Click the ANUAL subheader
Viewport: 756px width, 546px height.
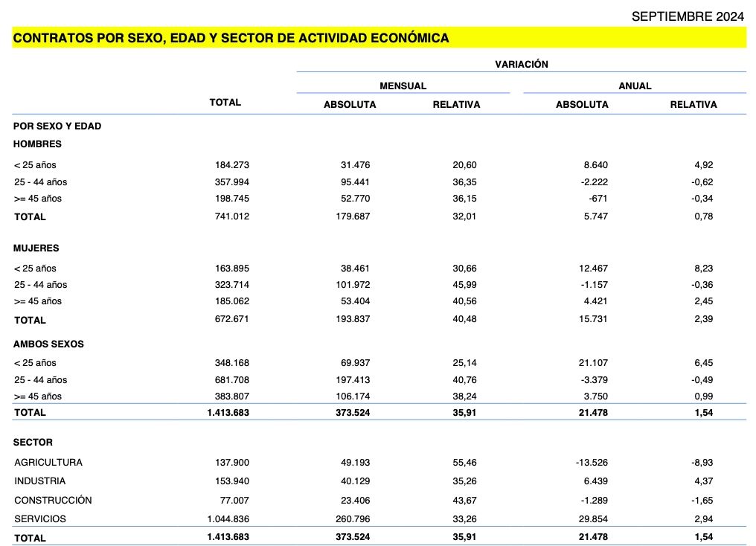635,86
